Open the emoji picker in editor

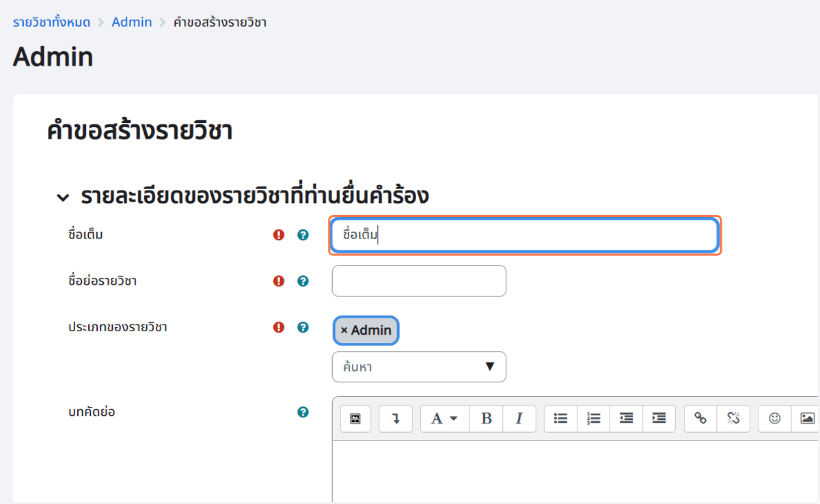coord(775,419)
